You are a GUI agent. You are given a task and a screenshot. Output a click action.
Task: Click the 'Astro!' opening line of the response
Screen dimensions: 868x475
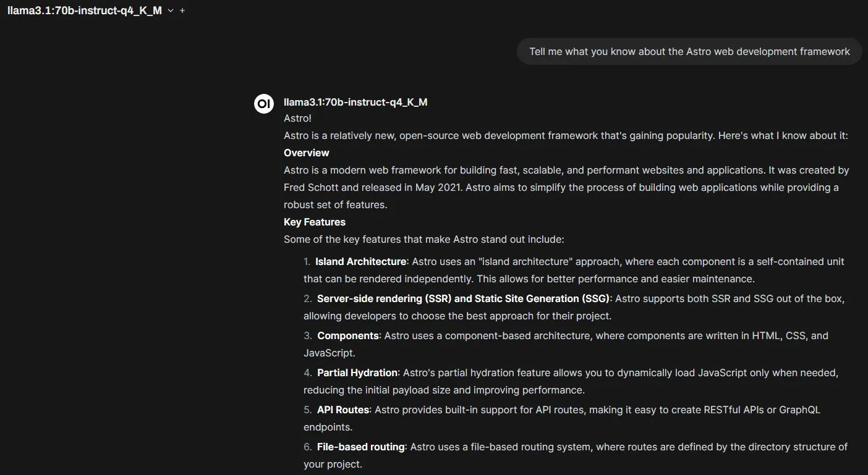[298, 118]
